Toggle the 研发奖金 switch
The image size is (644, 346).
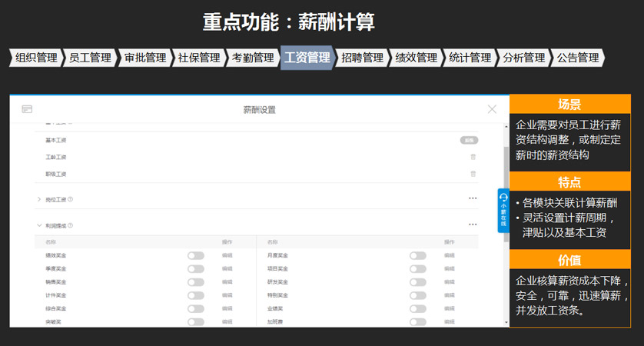pyautogui.click(x=418, y=281)
